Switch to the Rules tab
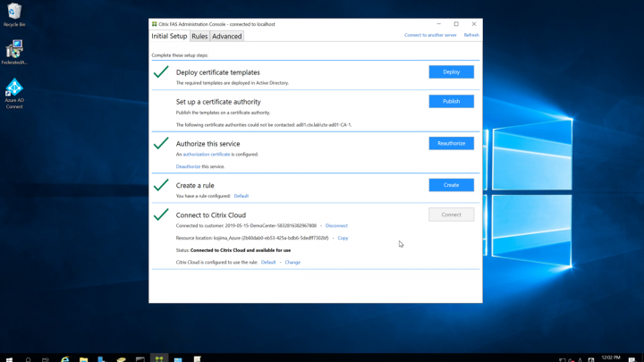Screen dimensions: 644x362 tap(199, 37)
